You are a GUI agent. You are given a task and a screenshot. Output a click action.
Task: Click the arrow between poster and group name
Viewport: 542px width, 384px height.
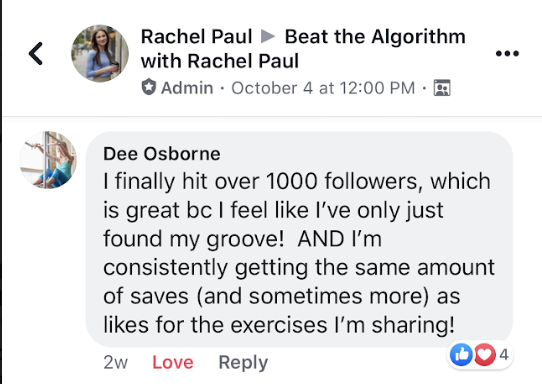click(268, 36)
